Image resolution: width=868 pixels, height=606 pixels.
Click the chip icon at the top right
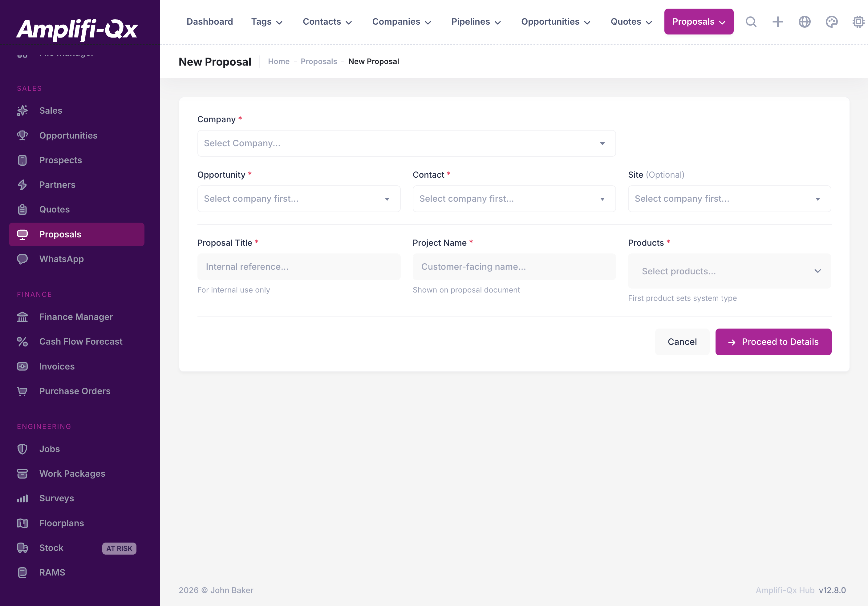pos(858,22)
